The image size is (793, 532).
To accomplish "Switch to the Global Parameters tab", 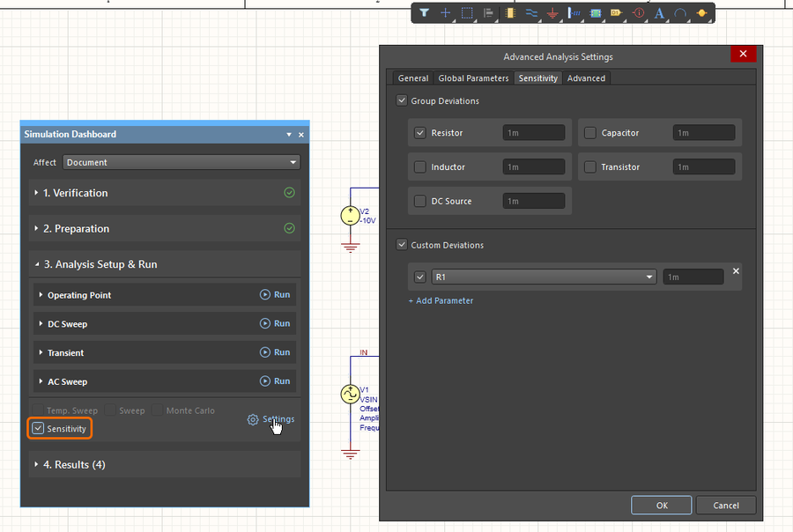I will 473,78.
